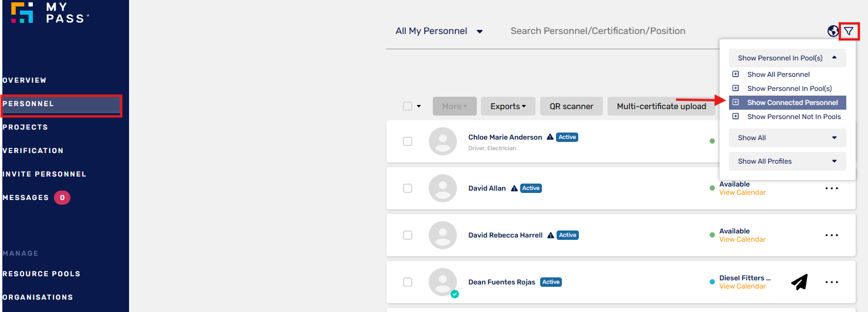Open the Exports dropdown
868x312 pixels.
pos(508,106)
